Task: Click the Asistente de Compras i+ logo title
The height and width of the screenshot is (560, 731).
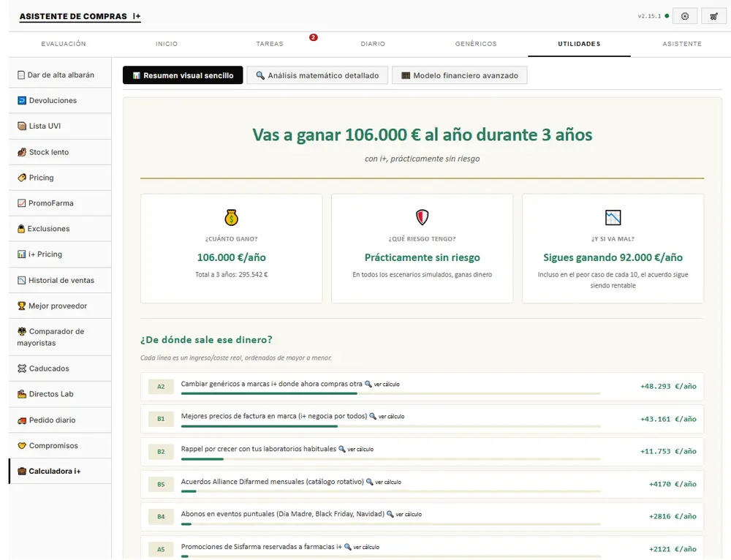Action: click(80, 16)
